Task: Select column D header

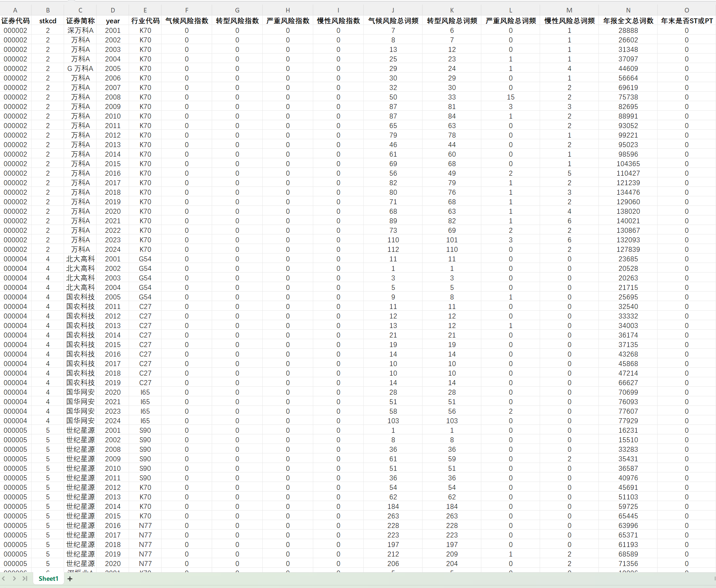Action: point(113,10)
